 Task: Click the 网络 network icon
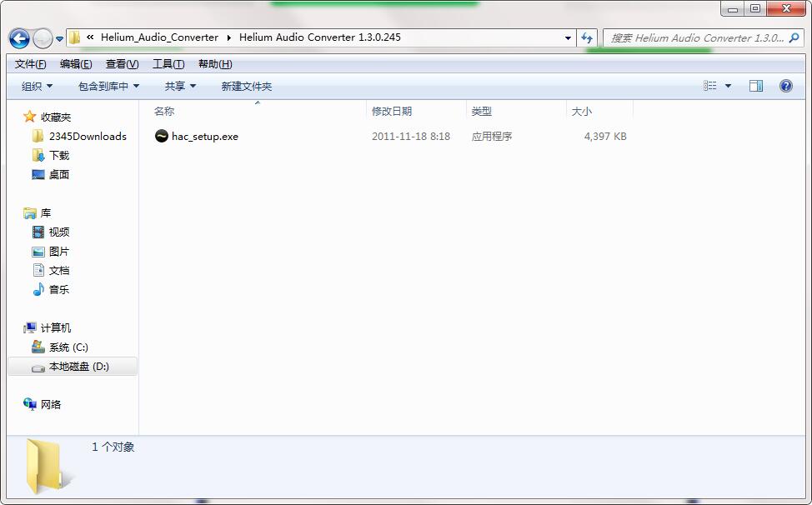point(30,404)
